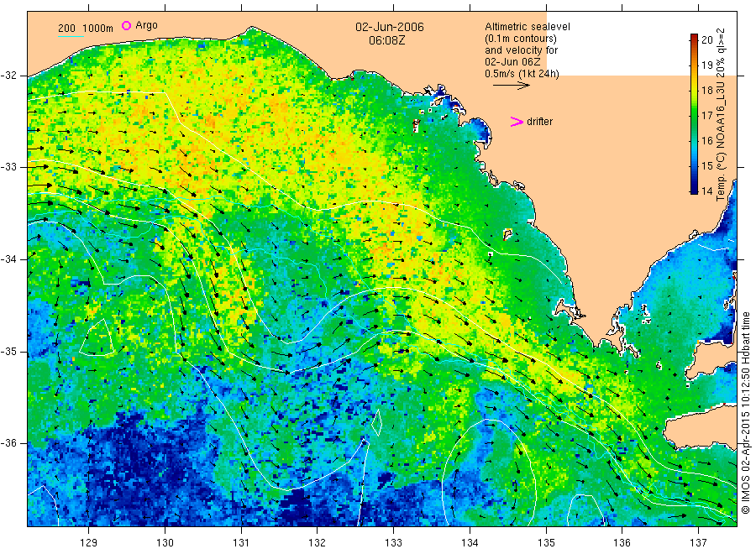Select the date text 02-Jun-2006

[x=390, y=27]
